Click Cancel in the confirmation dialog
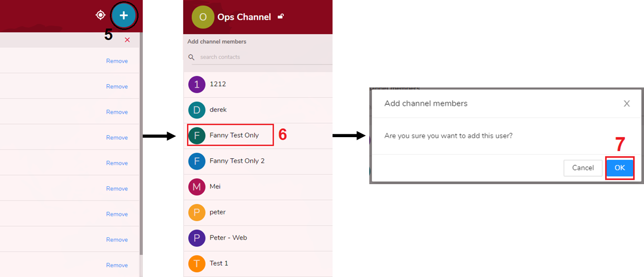The width and height of the screenshot is (644, 277). click(x=583, y=168)
